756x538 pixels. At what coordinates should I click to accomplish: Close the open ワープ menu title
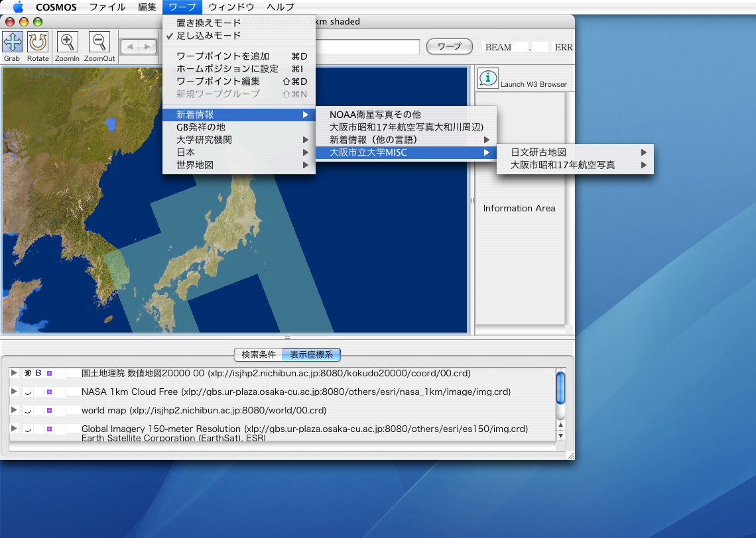(x=182, y=7)
